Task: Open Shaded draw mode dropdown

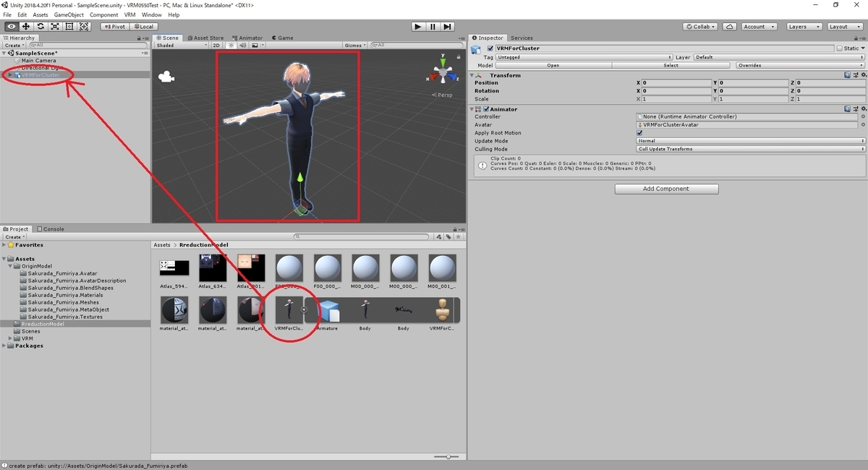Action: coord(181,46)
